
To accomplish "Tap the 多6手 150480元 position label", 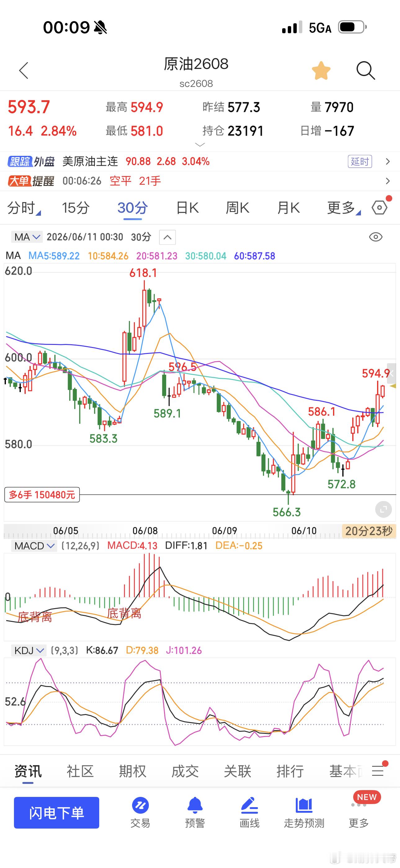I will [x=42, y=495].
